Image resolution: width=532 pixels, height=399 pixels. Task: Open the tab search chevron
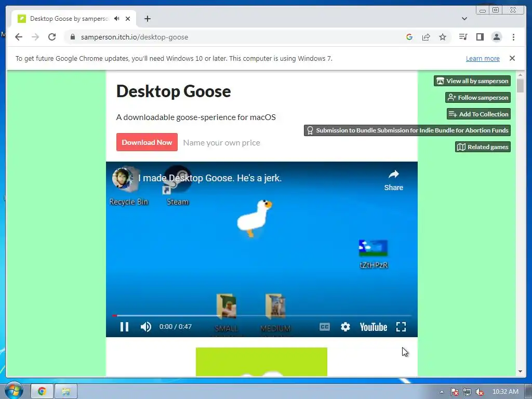click(x=464, y=19)
